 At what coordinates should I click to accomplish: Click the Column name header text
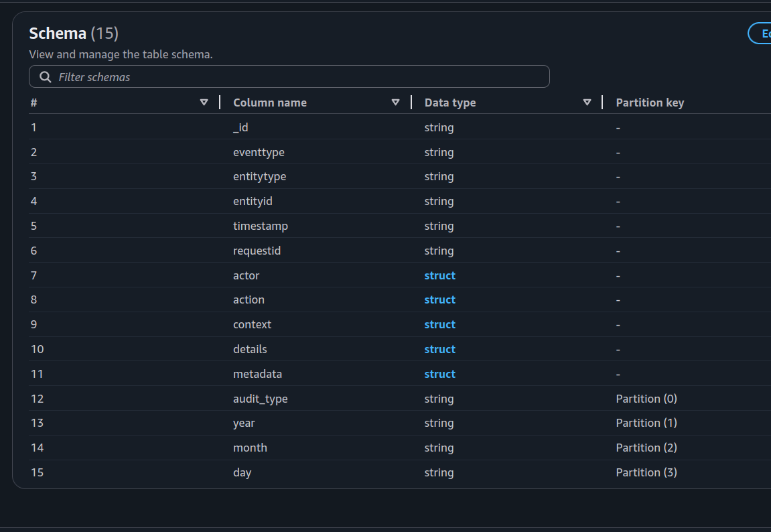pos(269,103)
